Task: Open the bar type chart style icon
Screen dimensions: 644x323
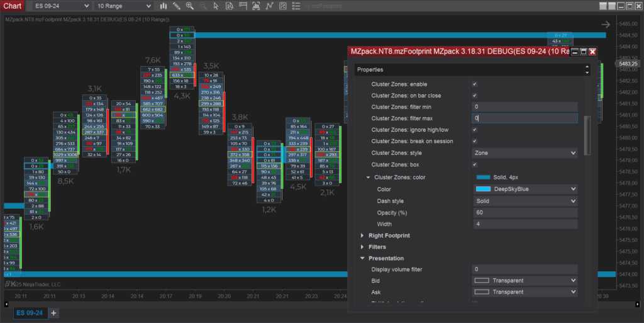Action: [x=164, y=6]
